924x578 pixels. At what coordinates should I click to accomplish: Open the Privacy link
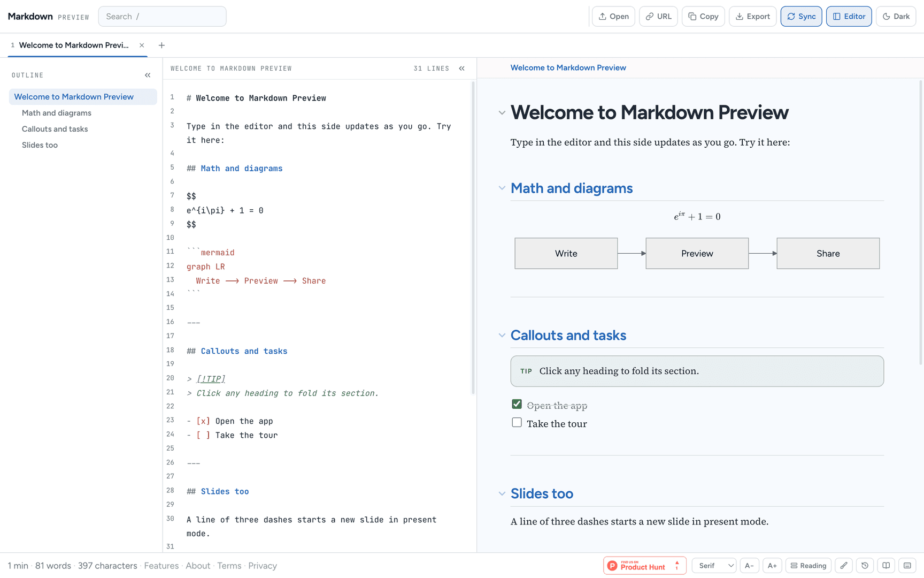pyautogui.click(x=263, y=566)
